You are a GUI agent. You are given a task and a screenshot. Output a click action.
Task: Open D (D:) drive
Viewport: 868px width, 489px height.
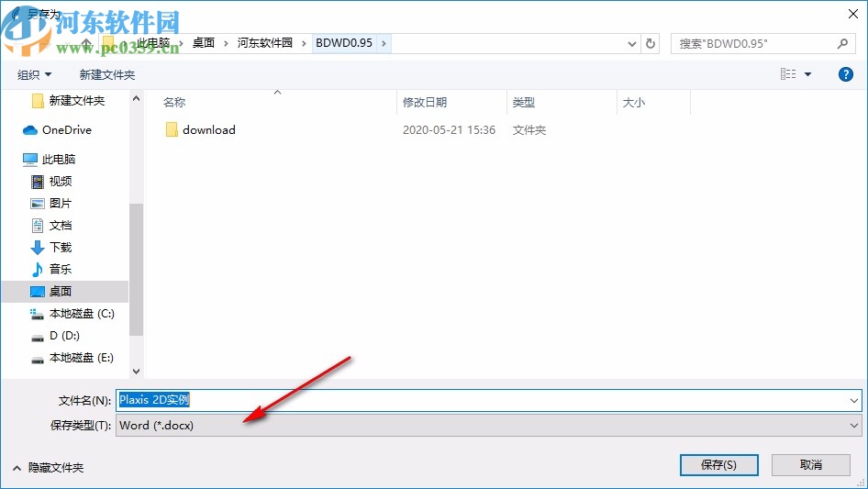(x=64, y=336)
